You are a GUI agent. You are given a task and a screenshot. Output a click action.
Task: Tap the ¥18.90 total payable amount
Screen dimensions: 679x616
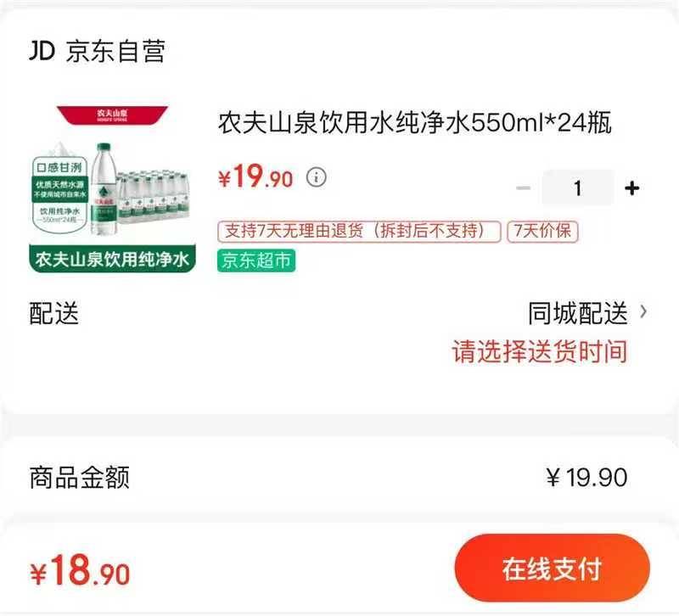click(x=80, y=570)
